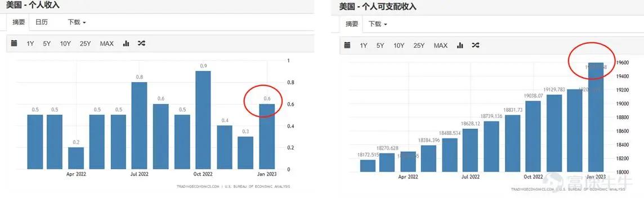Select 10Y range in 个人收入 chart
This screenshot has height=203, width=644.
click(65, 43)
